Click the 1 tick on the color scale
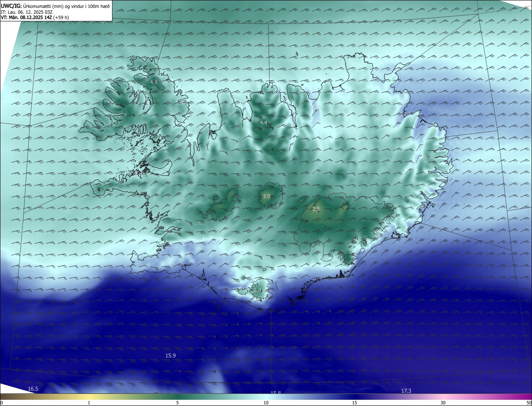Screen dimensions: 532x406 click(89, 403)
